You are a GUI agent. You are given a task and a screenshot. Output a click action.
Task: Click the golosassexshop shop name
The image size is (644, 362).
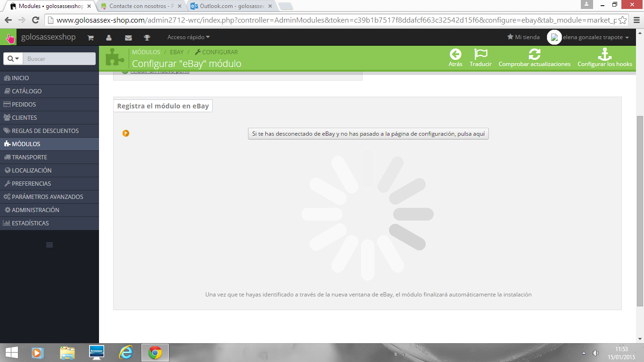pyautogui.click(x=48, y=37)
